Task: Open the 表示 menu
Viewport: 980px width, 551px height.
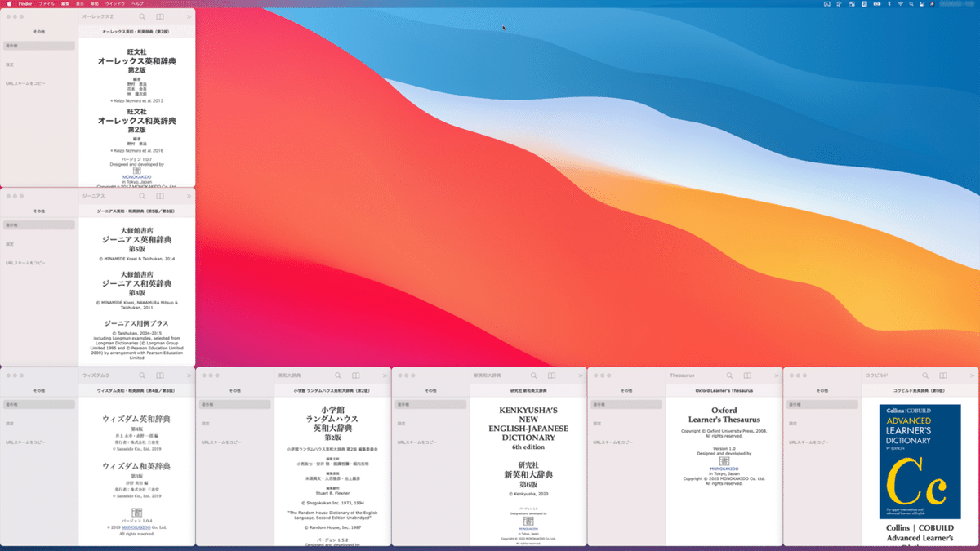Action: coord(81,4)
